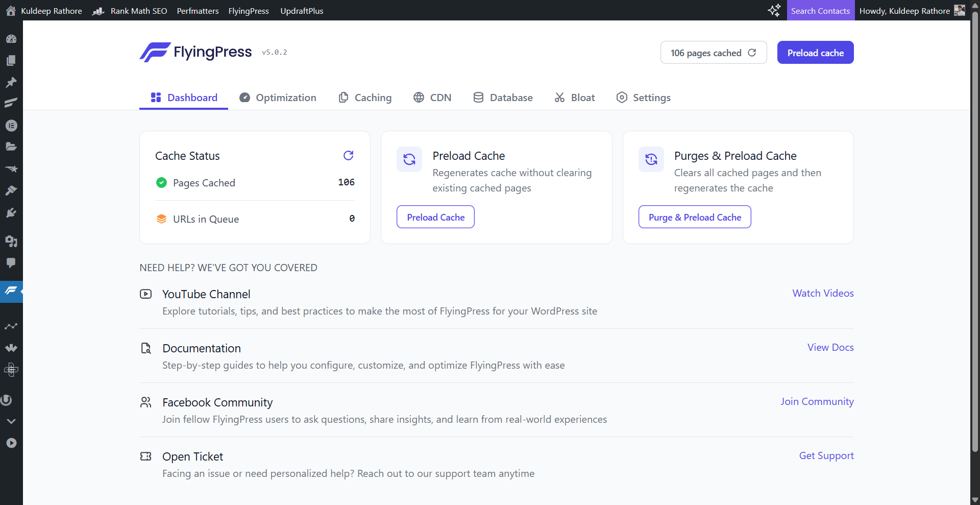The width and height of the screenshot is (980, 505).
Task: Click the AI sparkle icon in admin bar
Action: coord(774,10)
